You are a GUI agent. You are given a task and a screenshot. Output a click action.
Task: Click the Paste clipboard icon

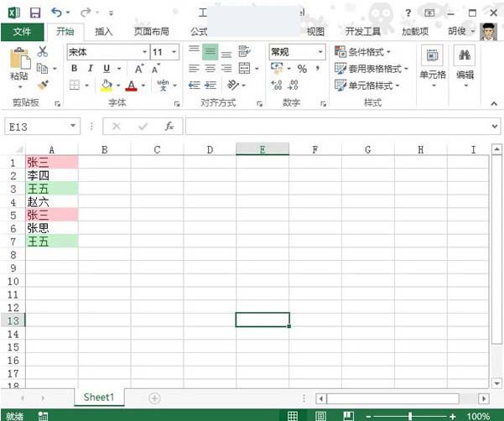pos(20,59)
